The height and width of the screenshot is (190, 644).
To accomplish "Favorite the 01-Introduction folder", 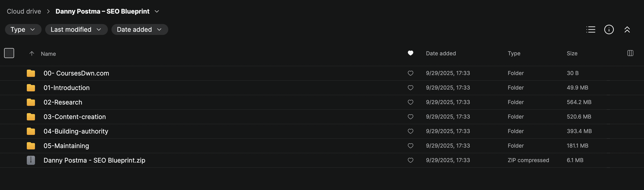I will (x=410, y=88).
